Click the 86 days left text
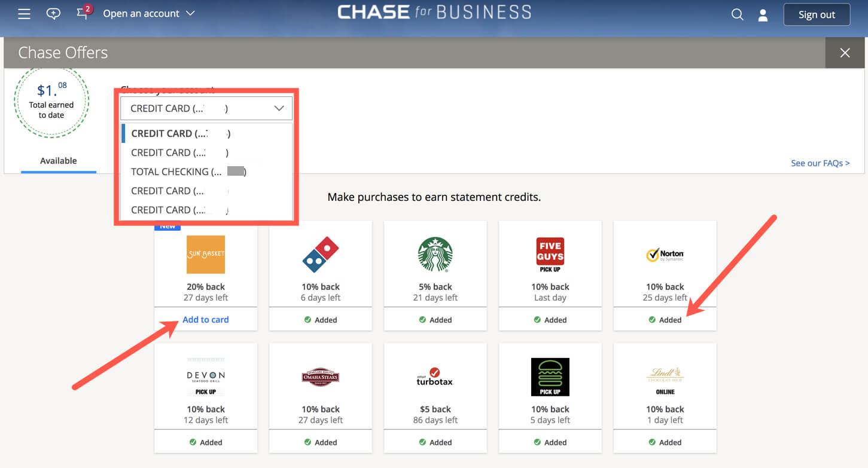 click(435, 420)
